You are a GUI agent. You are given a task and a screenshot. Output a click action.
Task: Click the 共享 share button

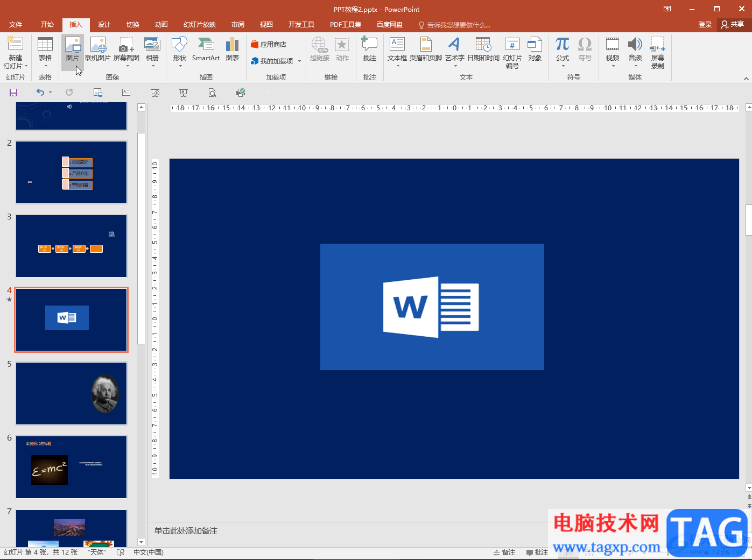(733, 25)
